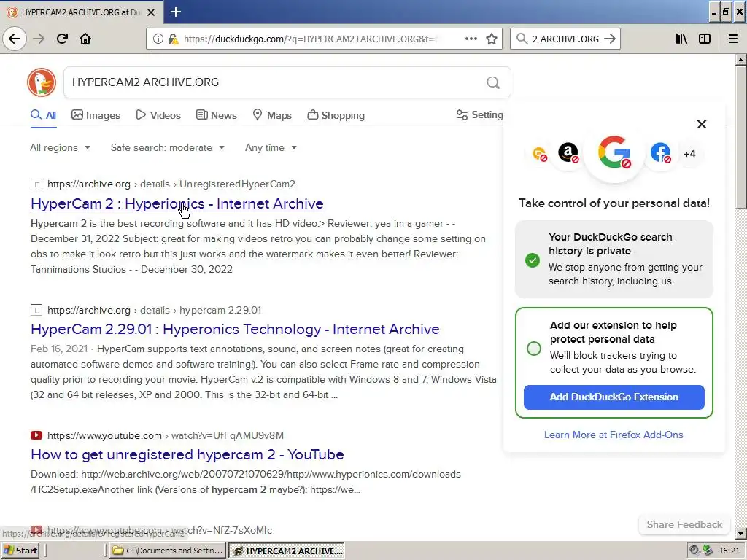
Task: Expand the All regions dropdown
Action: coord(60,147)
